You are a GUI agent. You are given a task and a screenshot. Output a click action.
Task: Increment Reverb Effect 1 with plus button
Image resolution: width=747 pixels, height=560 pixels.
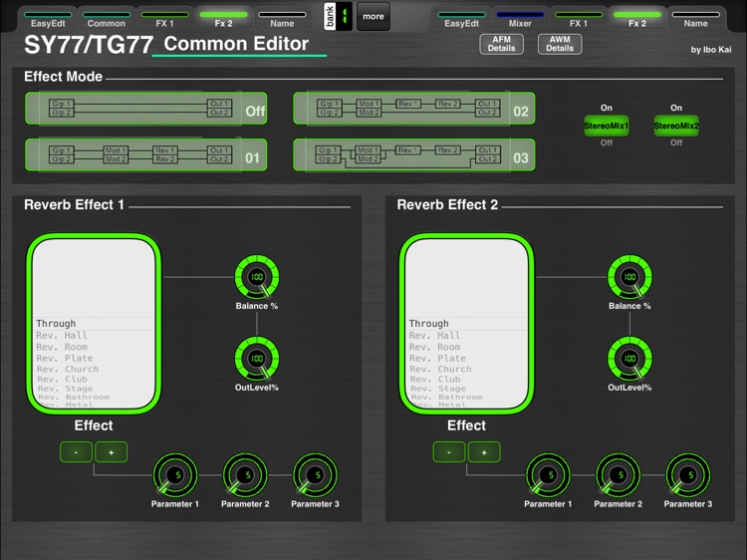tap(111, 451)
